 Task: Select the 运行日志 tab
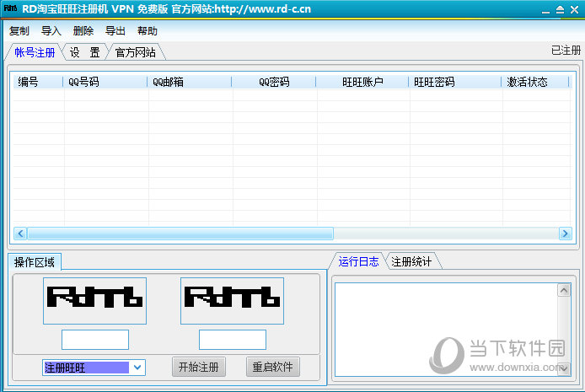(358, 261)
